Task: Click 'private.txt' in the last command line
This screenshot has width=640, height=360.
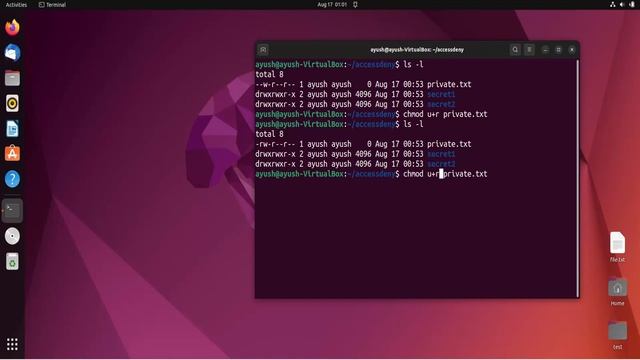Action: coord(465,174)
